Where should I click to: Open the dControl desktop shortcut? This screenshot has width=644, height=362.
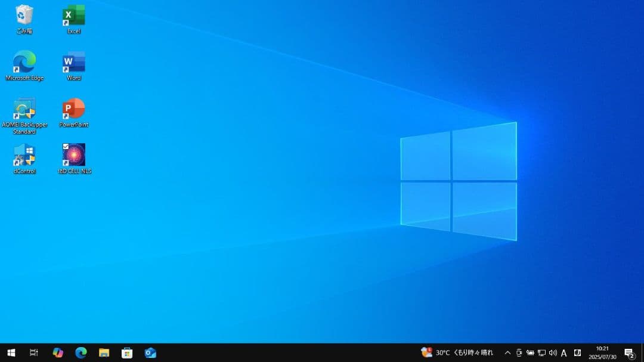pyautogui.click(x=24, y=155)
